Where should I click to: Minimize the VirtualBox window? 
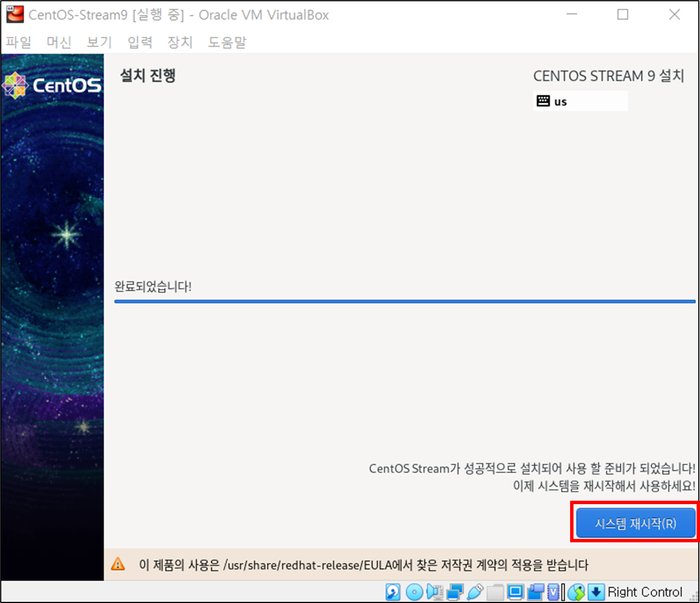tap(572, 15)
